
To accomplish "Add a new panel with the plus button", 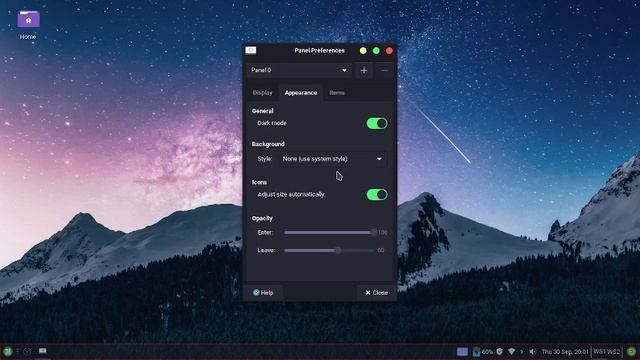I will (x=364, y=70).
